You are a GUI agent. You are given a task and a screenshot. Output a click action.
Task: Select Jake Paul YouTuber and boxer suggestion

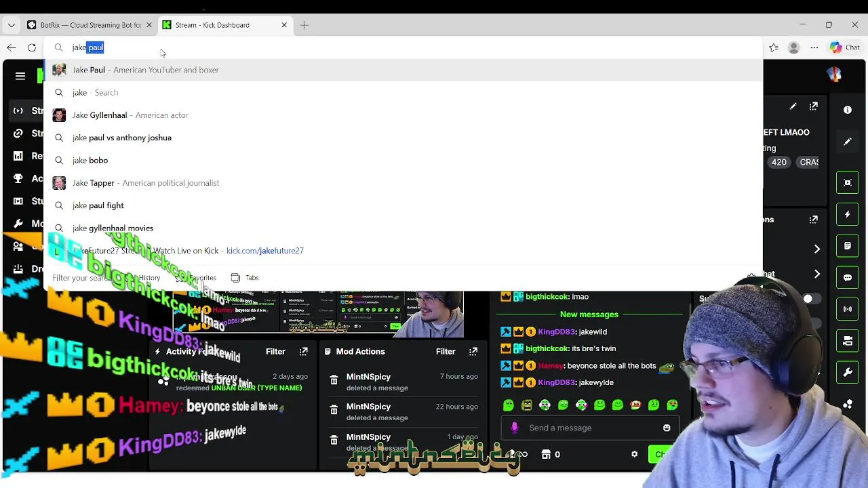pos(403,70)
